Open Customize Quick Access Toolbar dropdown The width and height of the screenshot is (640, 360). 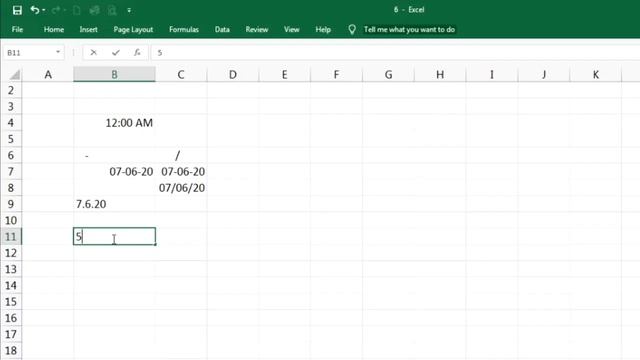click(x=129, y=10)
